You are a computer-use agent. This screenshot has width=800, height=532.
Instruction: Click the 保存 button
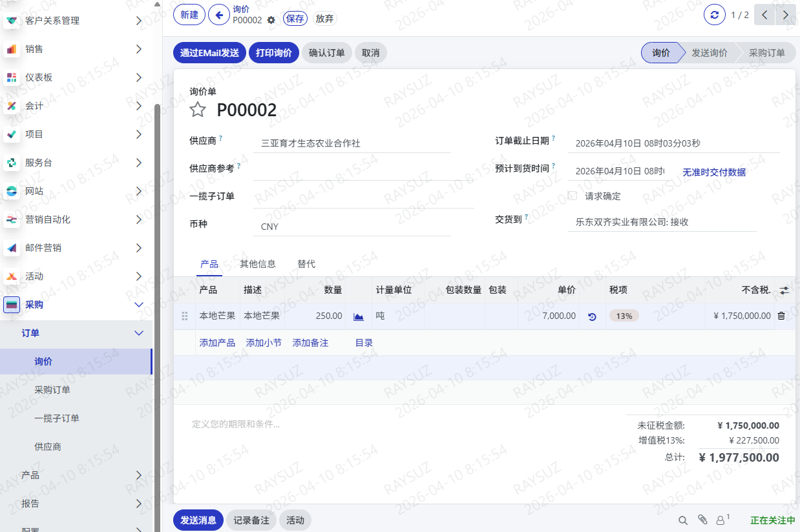(x=295, y=19)
